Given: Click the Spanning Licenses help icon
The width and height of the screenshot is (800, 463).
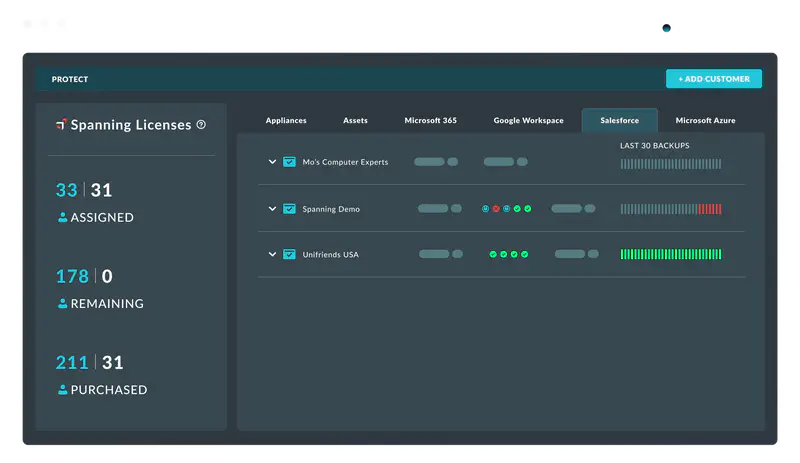Looking at the screenshot, I should click(x=201, y=125).
